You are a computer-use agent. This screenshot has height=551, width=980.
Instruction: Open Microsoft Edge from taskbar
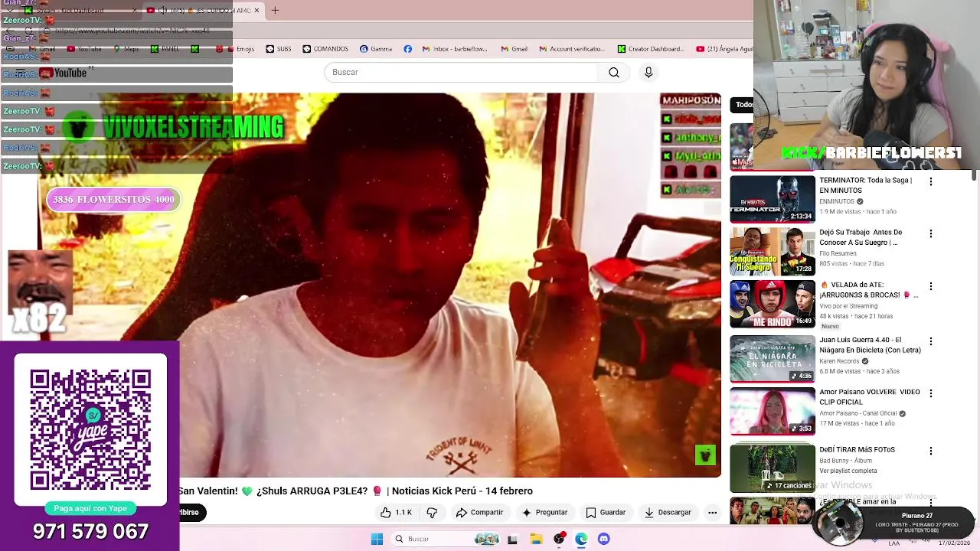coord(581,539)
